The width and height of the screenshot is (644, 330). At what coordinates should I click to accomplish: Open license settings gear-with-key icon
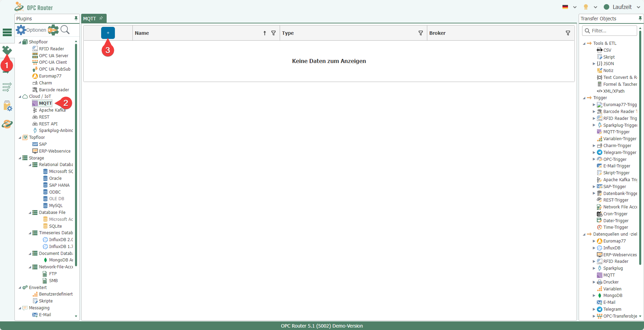tap(53, 30)
